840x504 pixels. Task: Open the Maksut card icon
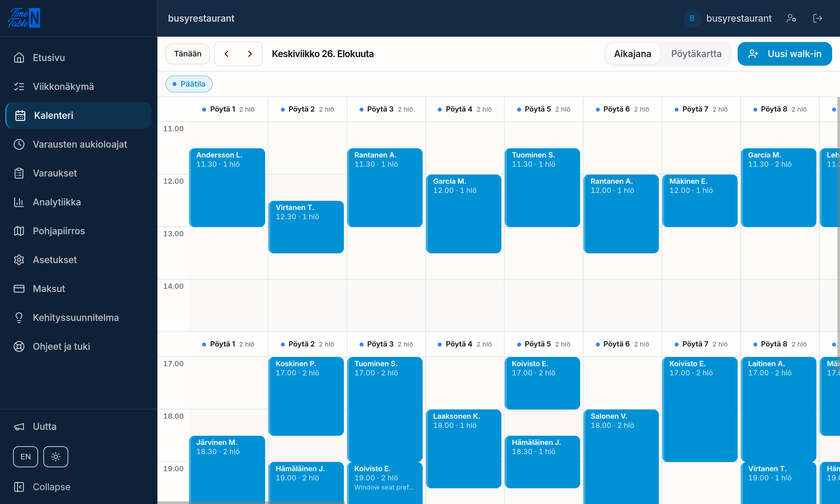[19, 289]
